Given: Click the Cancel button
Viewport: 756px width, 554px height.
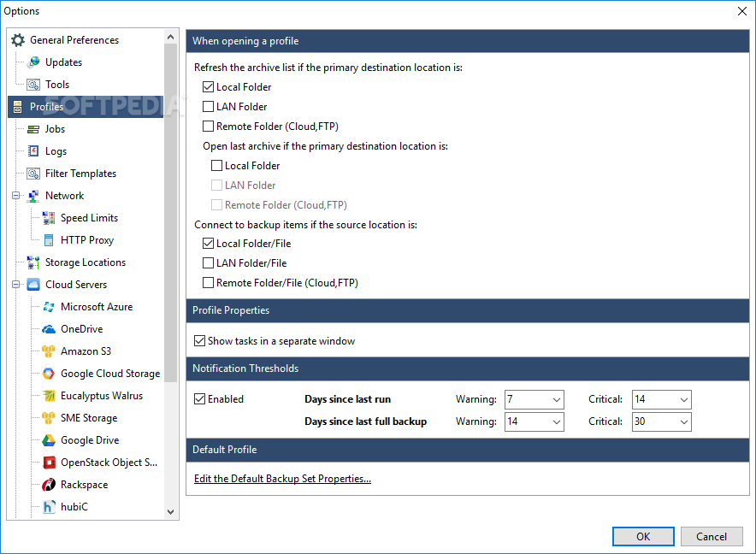Looking at the screenshot, I should [x=712, y=537].
